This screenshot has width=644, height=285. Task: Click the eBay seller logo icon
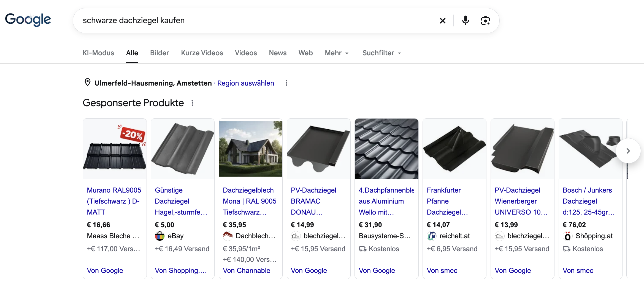tap(159, 236)
